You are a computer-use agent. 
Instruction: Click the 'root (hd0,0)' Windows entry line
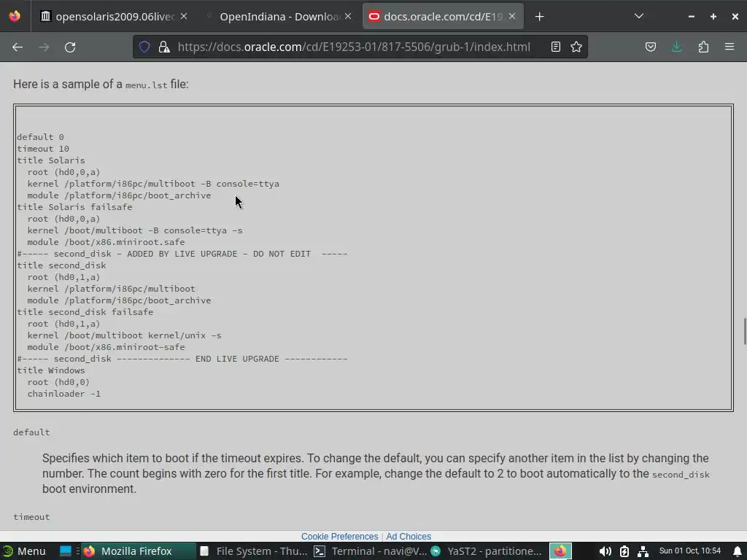pos(58,382)
